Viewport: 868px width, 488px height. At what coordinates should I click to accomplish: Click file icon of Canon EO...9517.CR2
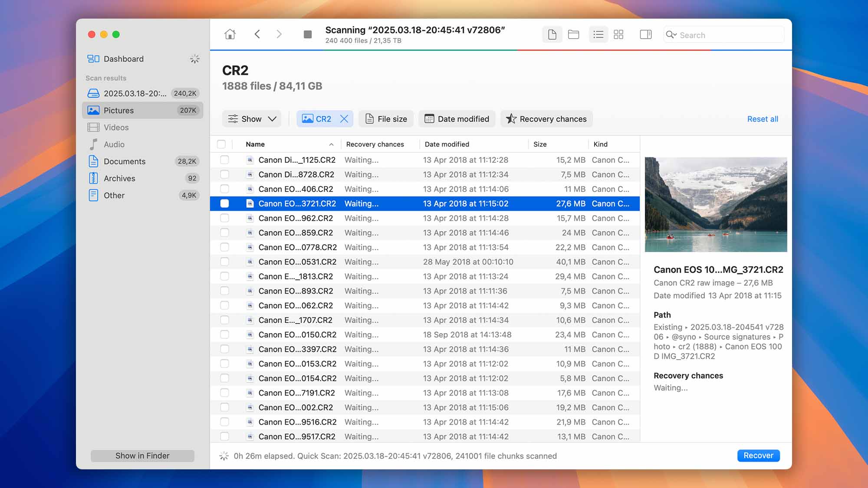pyautogui.click(x=250, y=436)
